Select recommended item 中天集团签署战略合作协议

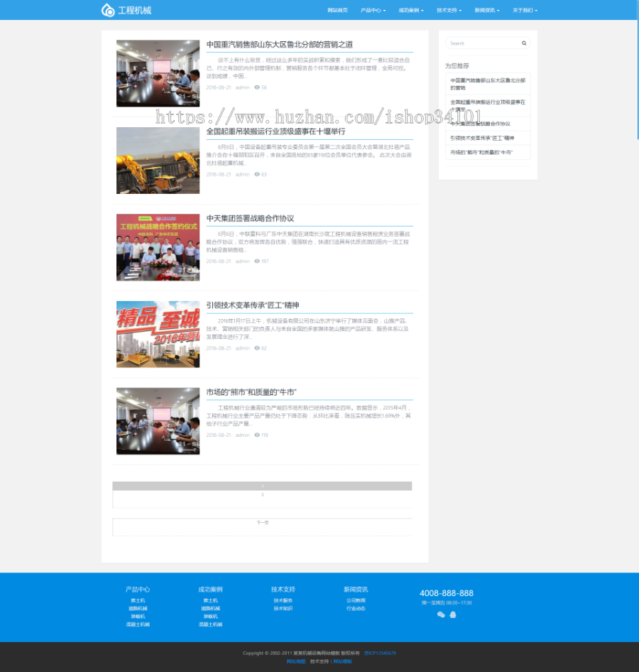pyautogui.click(x=488, y=124)
